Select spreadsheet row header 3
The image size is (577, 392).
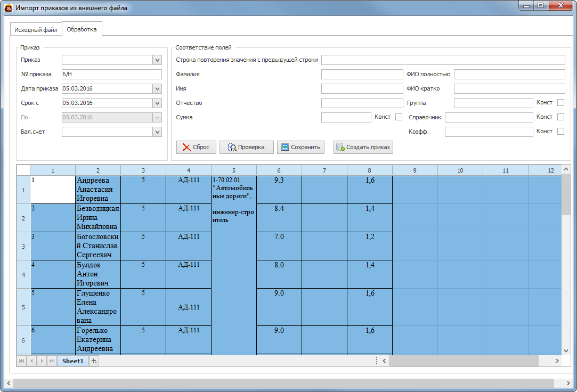click(23, 247)
